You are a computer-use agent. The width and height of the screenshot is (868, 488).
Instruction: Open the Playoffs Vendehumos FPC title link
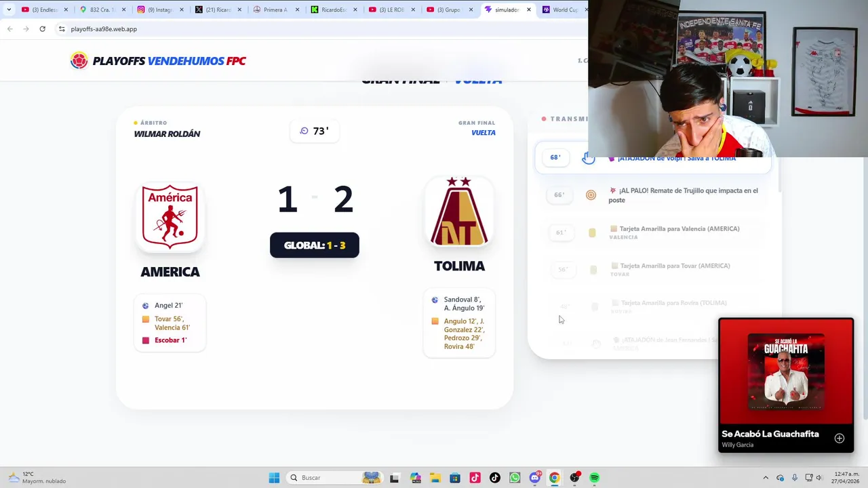(x=169, y=61)
